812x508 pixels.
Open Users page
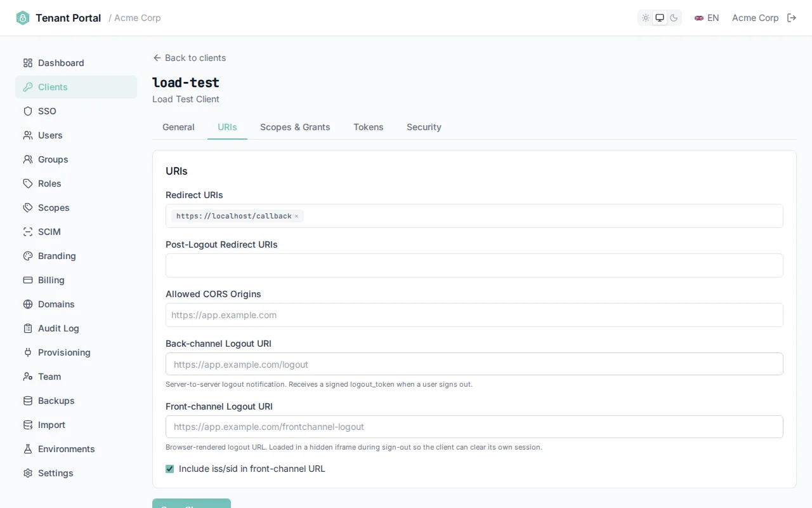point(76,135)
